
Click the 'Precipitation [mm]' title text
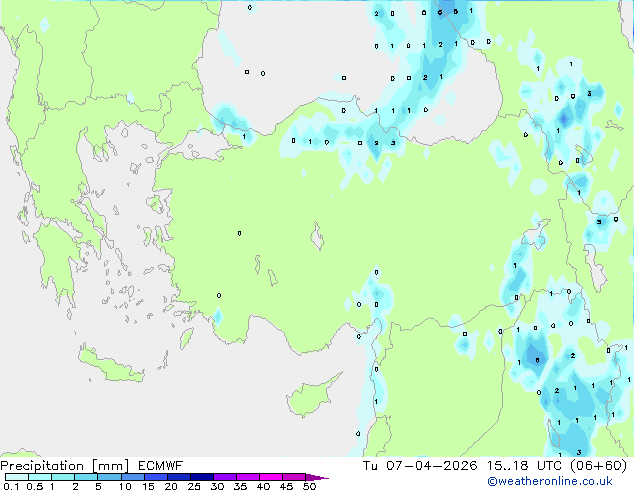(65, 466)
